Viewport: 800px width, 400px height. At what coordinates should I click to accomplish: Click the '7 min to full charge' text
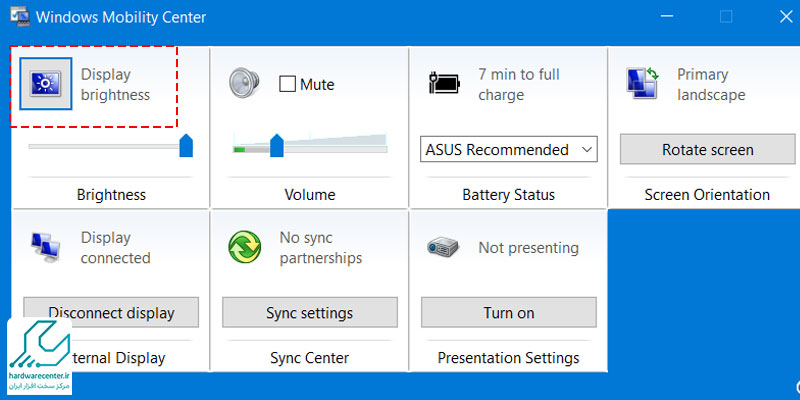point(519,85)
